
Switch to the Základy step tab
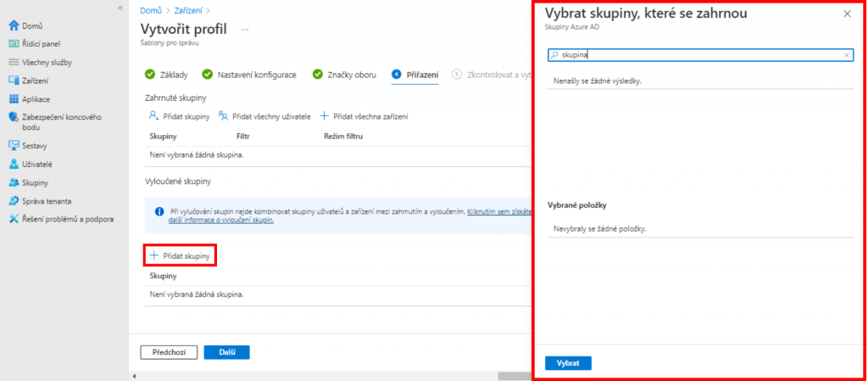coord(174,75)
